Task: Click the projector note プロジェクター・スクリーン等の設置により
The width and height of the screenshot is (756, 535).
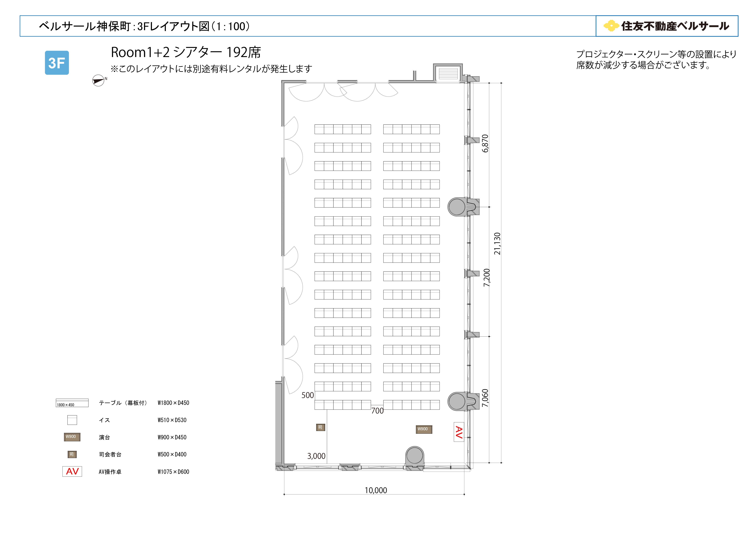Action: [x=656, y=54]
